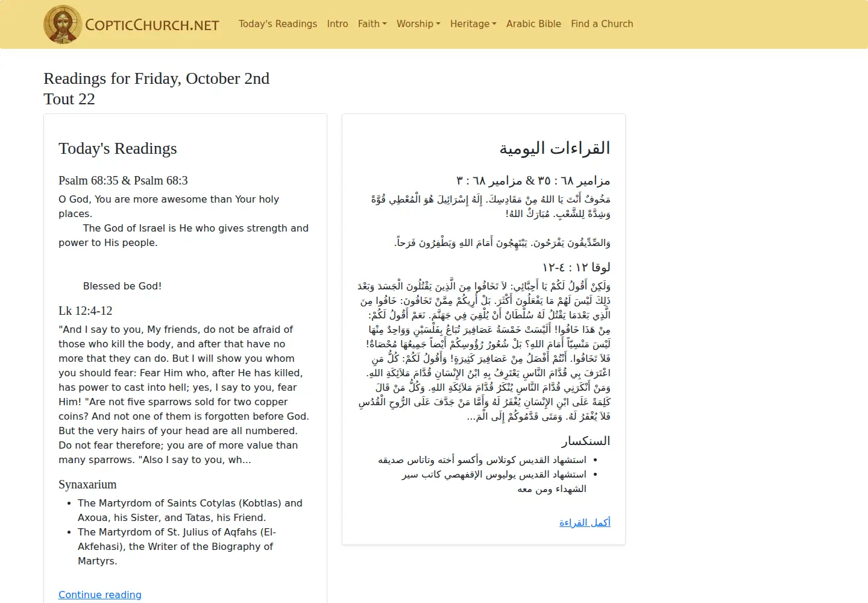Click the Martyrdom of Saints Cotylas list item
Image resolution: width=868 pixels, height=603 pixels.
190,510
